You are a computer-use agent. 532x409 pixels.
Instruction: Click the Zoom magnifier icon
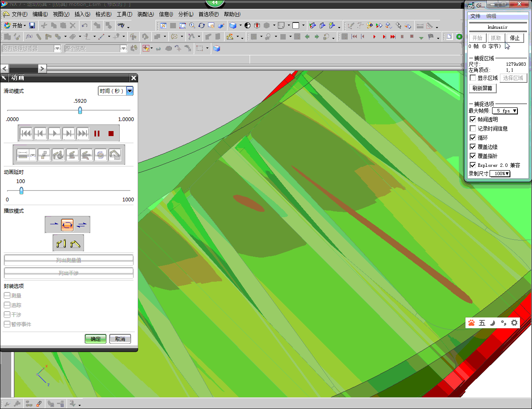tap(192, 25)
